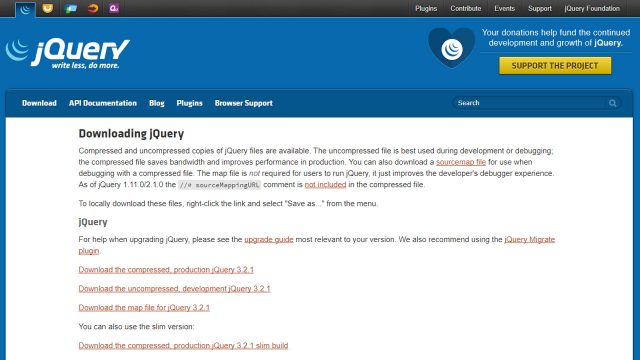The image size is (640, 360).
Task: Download jQuery 3.2.1 slim build
Action: point(183,346)
